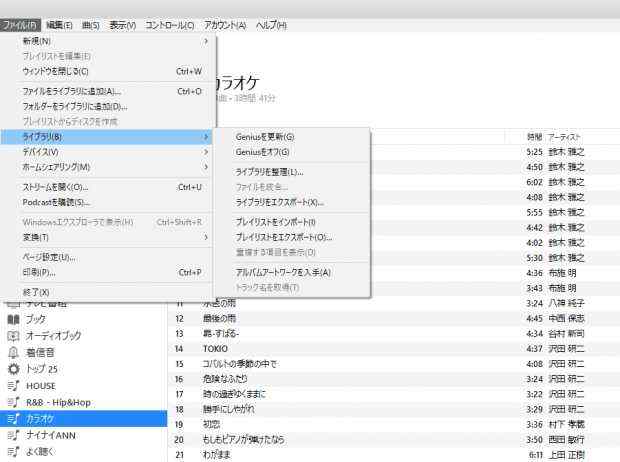Choose ライブラリを整理(L) from the submenu
Screen dimensions: 620x462
270,172
